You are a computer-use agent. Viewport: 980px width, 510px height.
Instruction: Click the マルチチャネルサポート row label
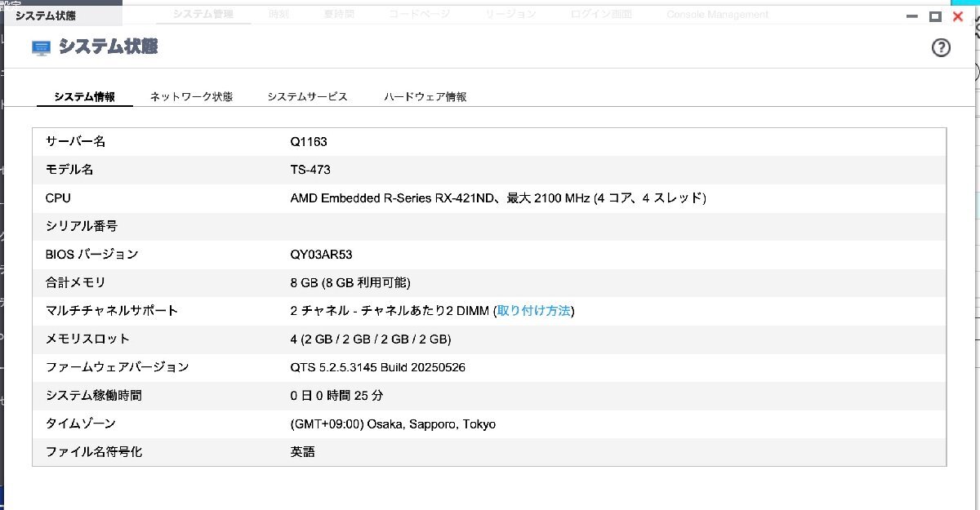[x=111, y=311]
